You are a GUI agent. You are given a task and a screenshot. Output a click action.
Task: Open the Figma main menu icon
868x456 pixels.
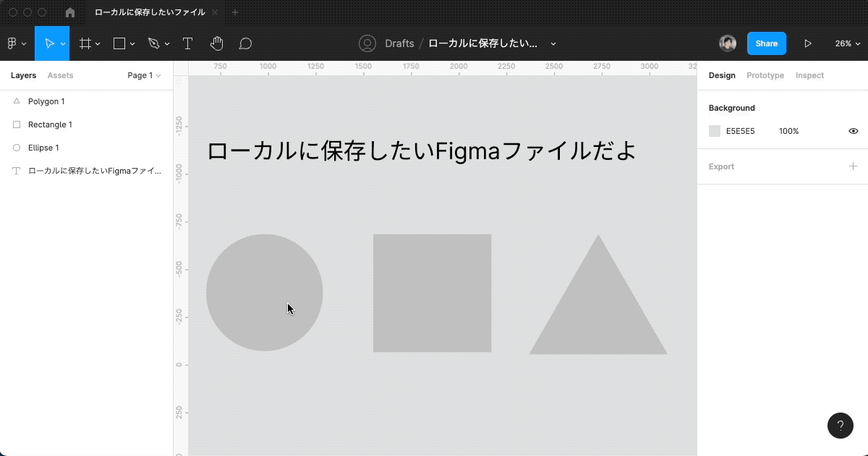[x=12, y=43]
